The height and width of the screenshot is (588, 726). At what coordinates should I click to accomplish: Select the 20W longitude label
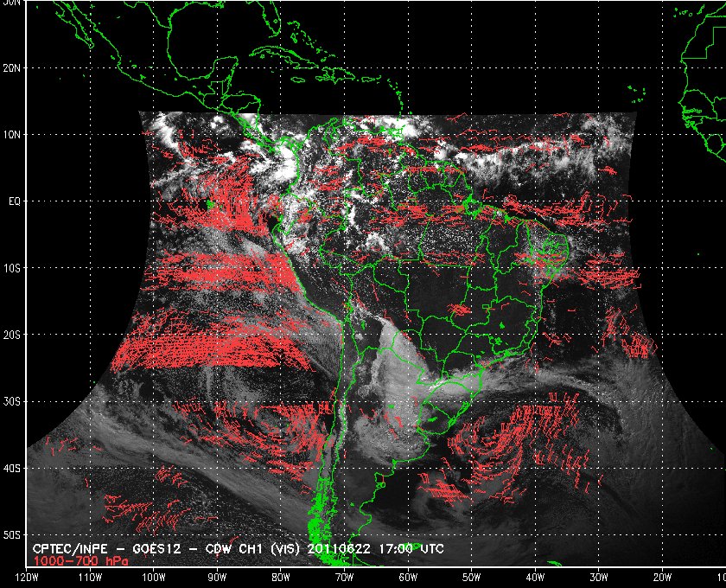tap(662, 578)
